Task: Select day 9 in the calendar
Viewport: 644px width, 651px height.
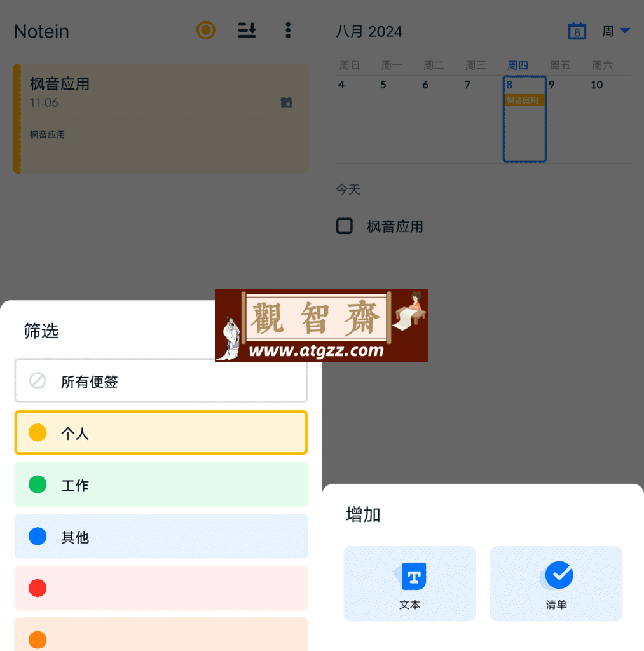Action: [x=551, y=85]
